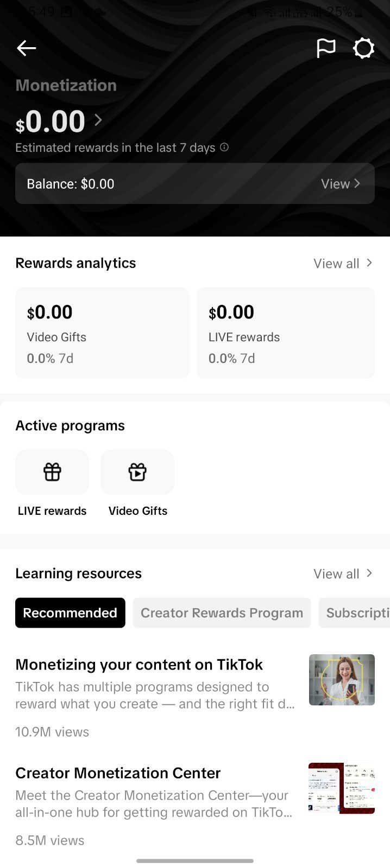
Task: Tap the back arrow icon
Action: point(26,48)
